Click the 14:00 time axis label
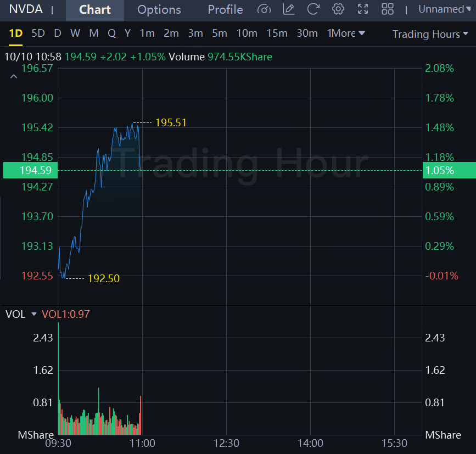 pyautogui.click(x=310, y=444)
